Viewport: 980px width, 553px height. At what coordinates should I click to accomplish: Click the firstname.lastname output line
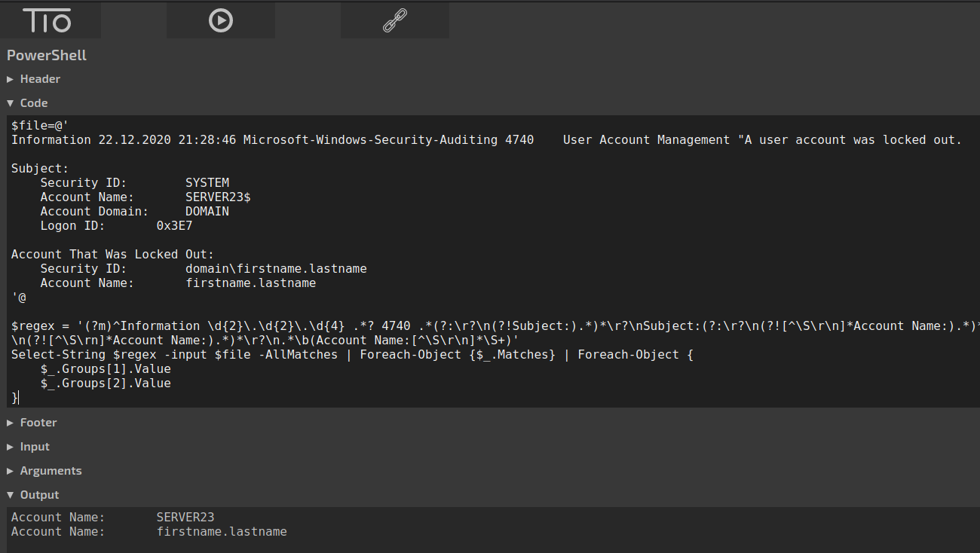pyautogui.click(x=149, y=532)
